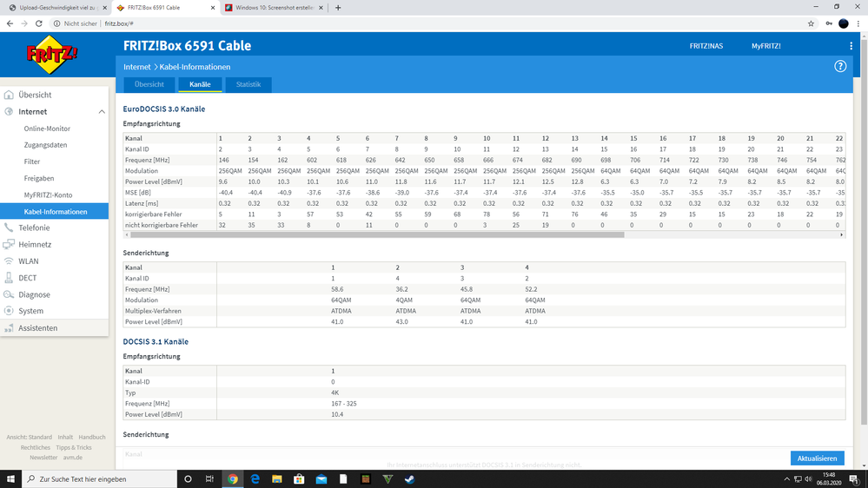Open the Tipps & Tricks footer link

pos(74,447)
